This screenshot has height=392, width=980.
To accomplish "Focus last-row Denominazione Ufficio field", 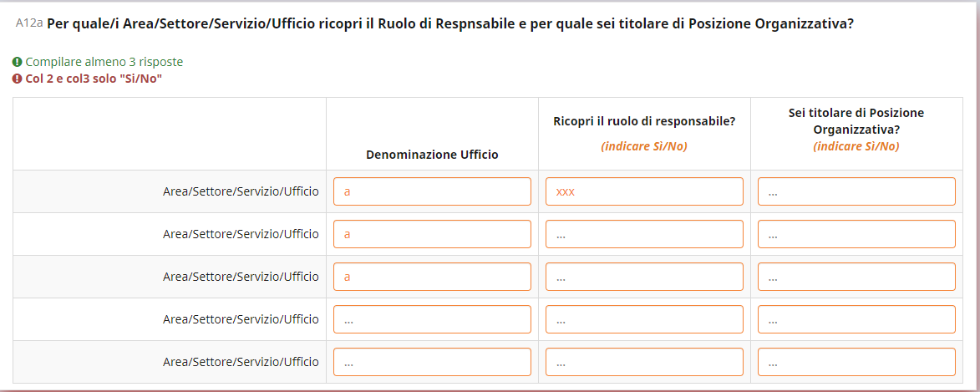I will coord(432,362).
